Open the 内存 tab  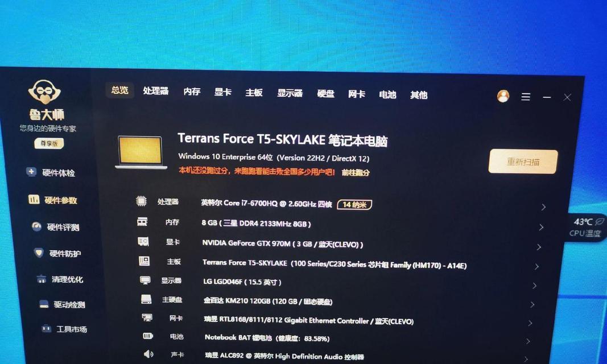tap(192, 92)
